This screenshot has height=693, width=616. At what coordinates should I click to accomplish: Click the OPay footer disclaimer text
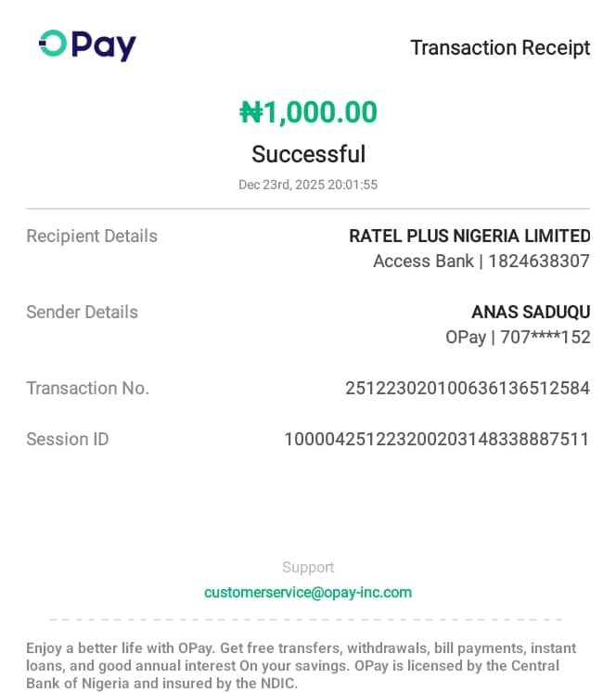(301, 666)
